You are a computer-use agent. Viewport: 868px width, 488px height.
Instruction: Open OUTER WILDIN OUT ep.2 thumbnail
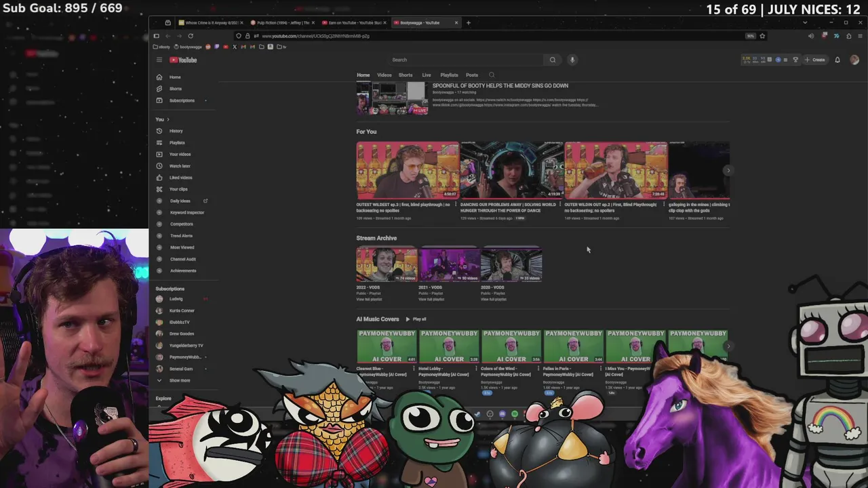click(x=616, y=170)
